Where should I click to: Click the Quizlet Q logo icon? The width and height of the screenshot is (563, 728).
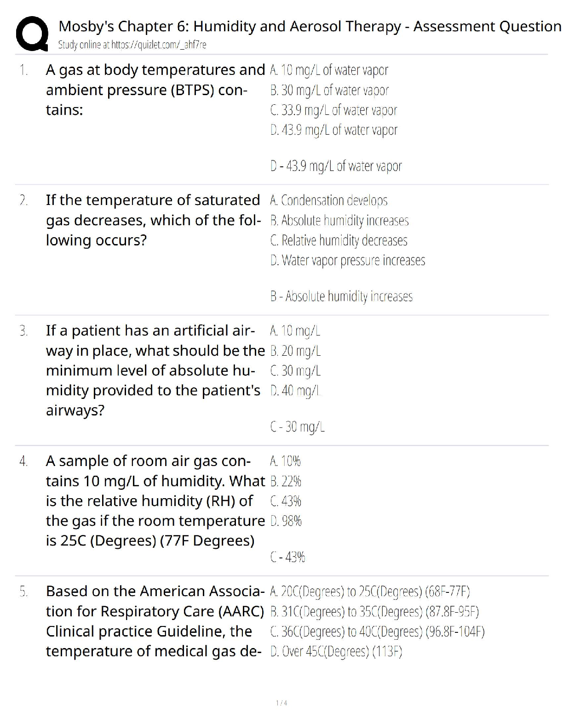pos(32,33)
